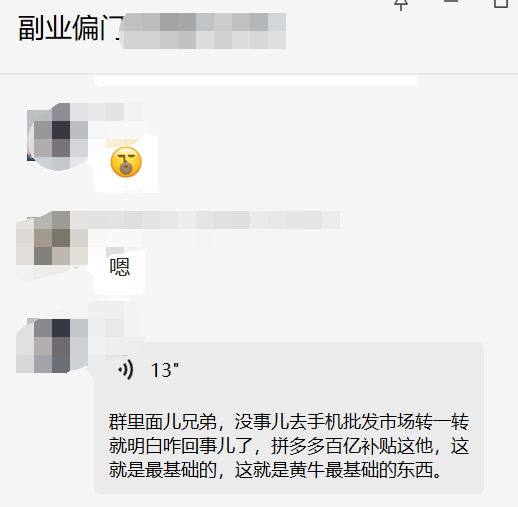Open the avatar beside the 嗯 message
This screenshot has width=518, height=507.
point(52,245)
